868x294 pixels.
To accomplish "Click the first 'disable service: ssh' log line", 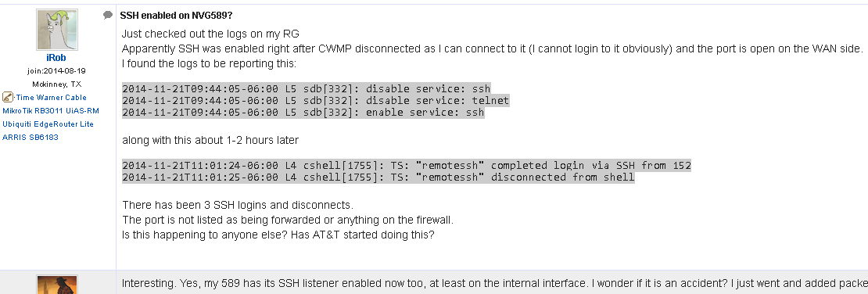I will 306,88.
